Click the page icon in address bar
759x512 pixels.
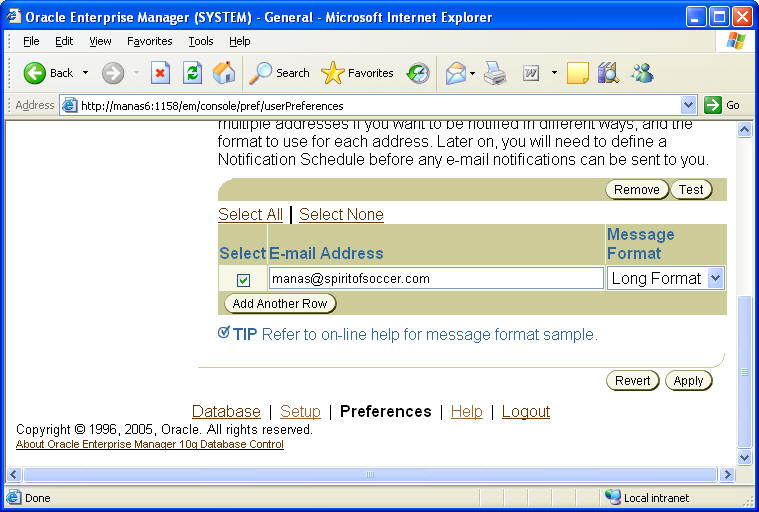coord(70,105)
